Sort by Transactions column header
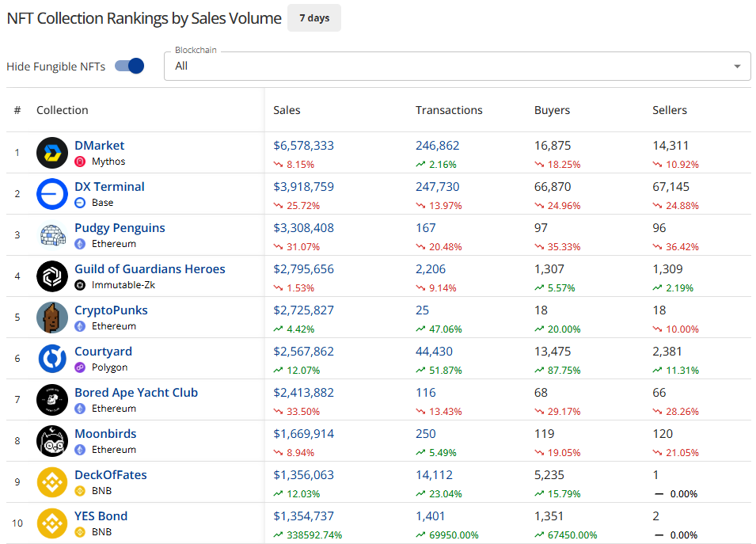Viewport: 756px width, 544px height. pyautogui.click(x=449, y=110)
